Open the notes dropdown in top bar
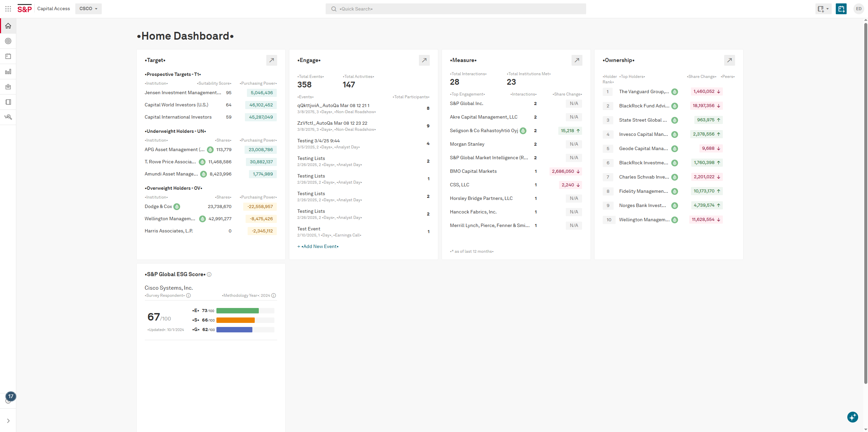Image resolution: width=868 pixels, height=432 pixels. point(823,9)
